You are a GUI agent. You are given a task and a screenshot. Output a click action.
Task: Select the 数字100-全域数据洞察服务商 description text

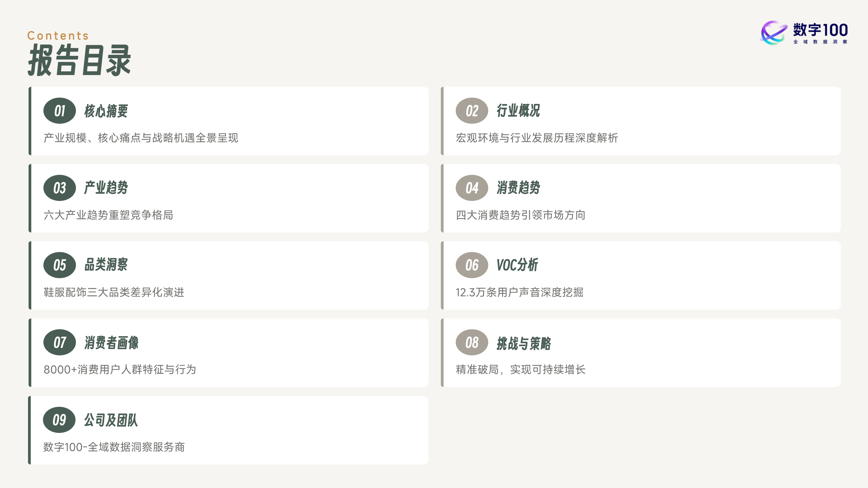(x=114, y=447)
